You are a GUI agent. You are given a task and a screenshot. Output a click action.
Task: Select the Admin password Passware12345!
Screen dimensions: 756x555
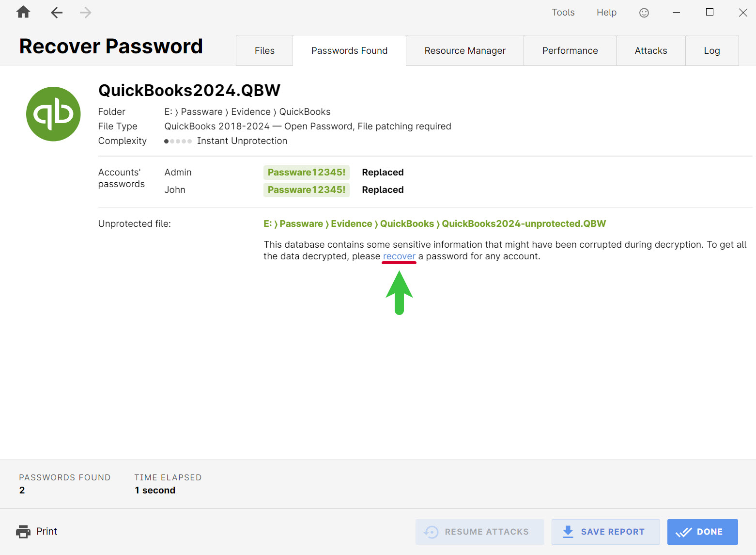coord(306,172)
